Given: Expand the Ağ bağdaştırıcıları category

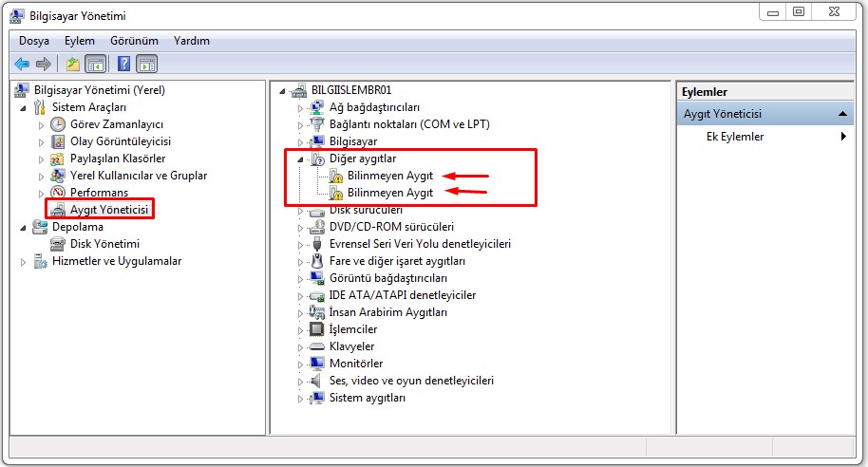Looking at the screenshot, I should (x=301, y=108).
